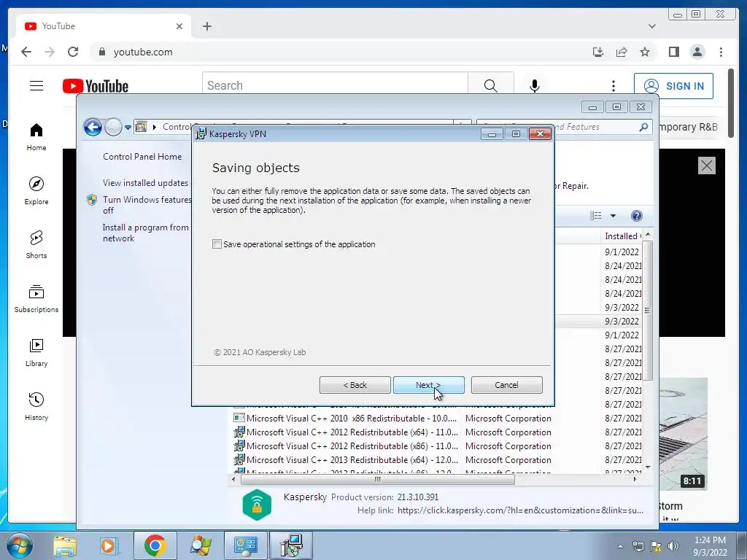This screenshot has height=560, width=747.
Task: Click Turn Windows features on or off
Action: click(147, 205)
